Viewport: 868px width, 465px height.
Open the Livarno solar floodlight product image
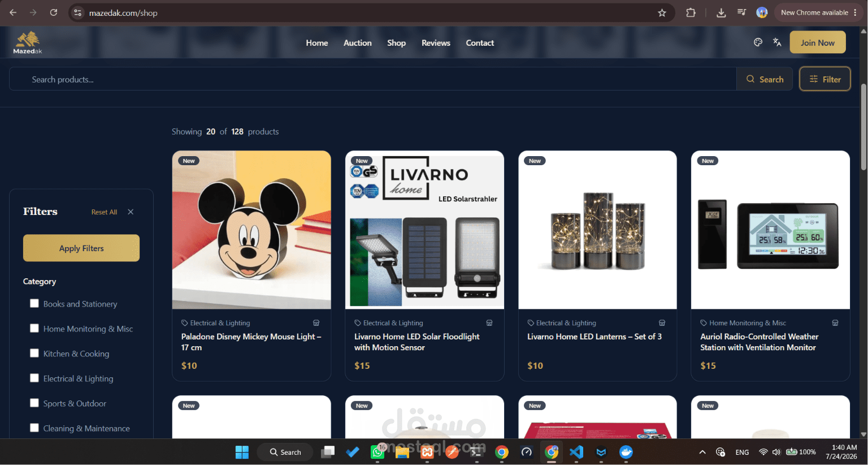tap(424, 230)
